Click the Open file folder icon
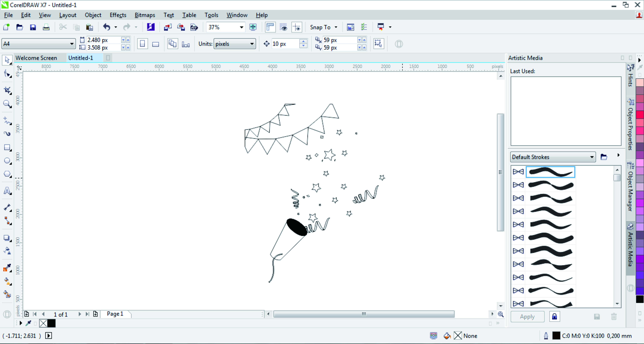644x344 pixels. pyautogui.click(x=19, y=27)
